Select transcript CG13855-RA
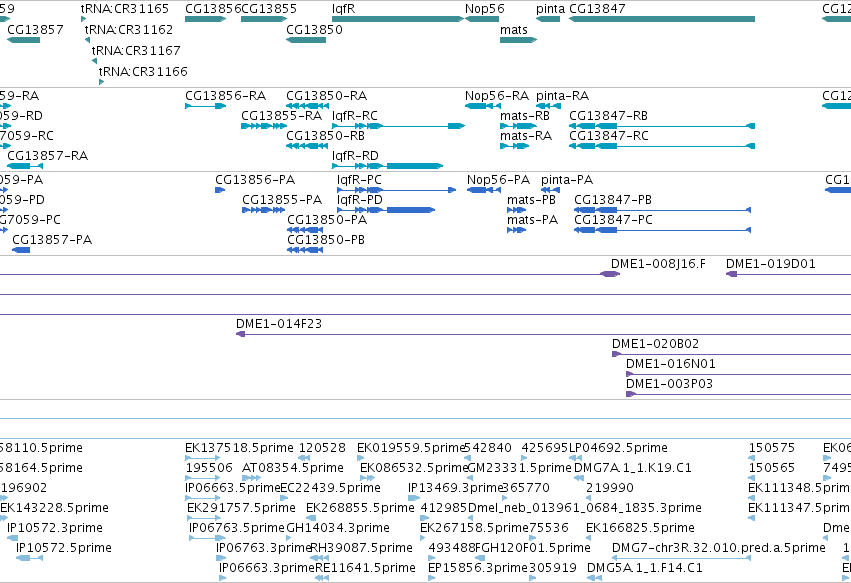The image size is (851, 583). (264, 126)
